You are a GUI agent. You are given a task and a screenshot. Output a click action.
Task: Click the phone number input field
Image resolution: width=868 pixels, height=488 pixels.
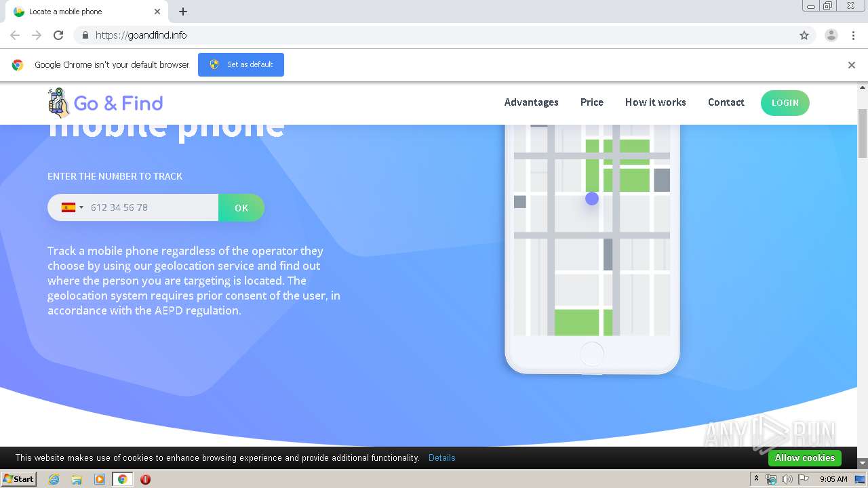(153, 207)
